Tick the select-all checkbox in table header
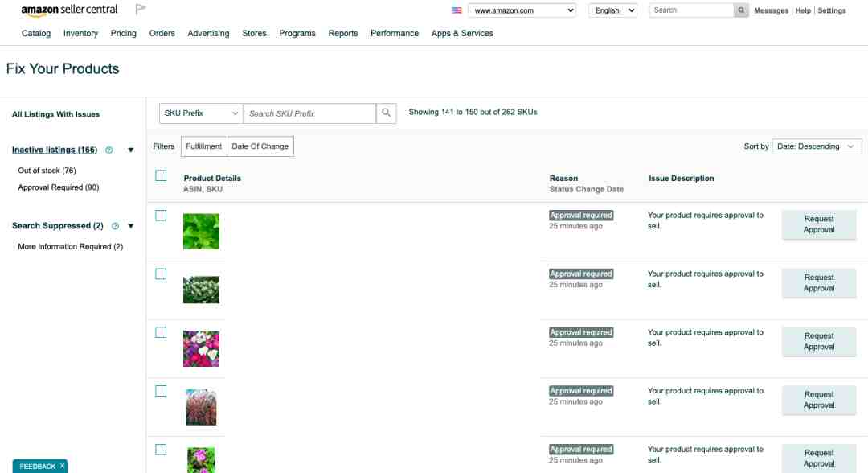The image size is (868, 473). 161,175
